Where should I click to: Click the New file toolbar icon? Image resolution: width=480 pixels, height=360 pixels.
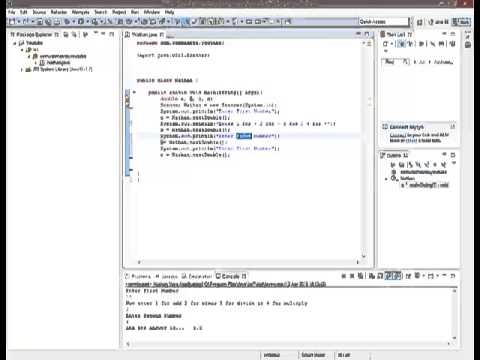click(x=12, y=22)
